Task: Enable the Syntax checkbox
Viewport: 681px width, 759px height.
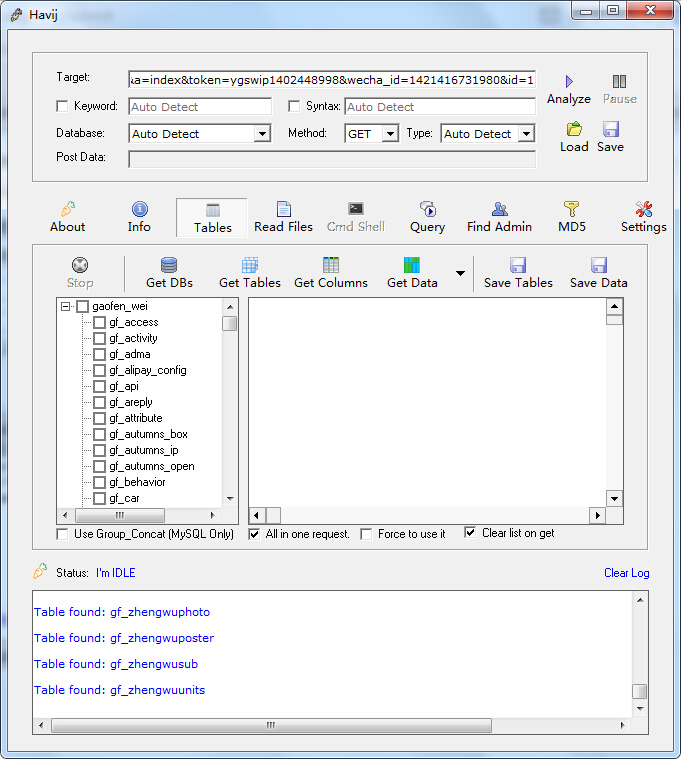Action: click(x=294, y=106)
